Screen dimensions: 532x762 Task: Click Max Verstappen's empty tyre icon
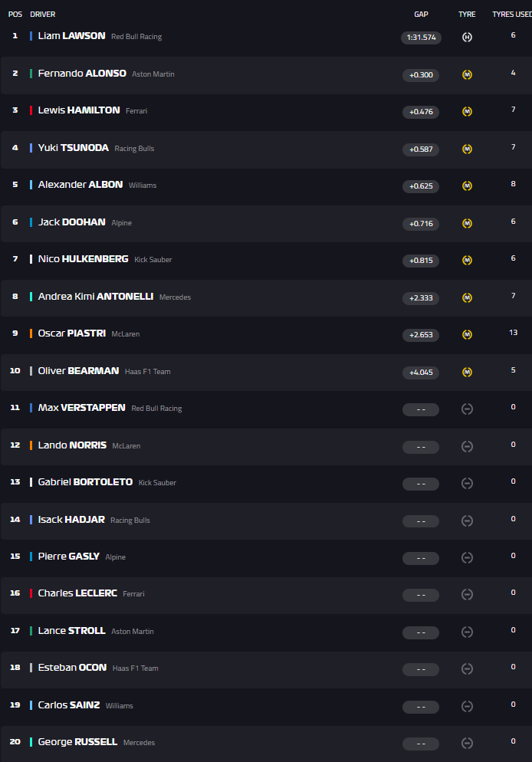tap(467, 409)
